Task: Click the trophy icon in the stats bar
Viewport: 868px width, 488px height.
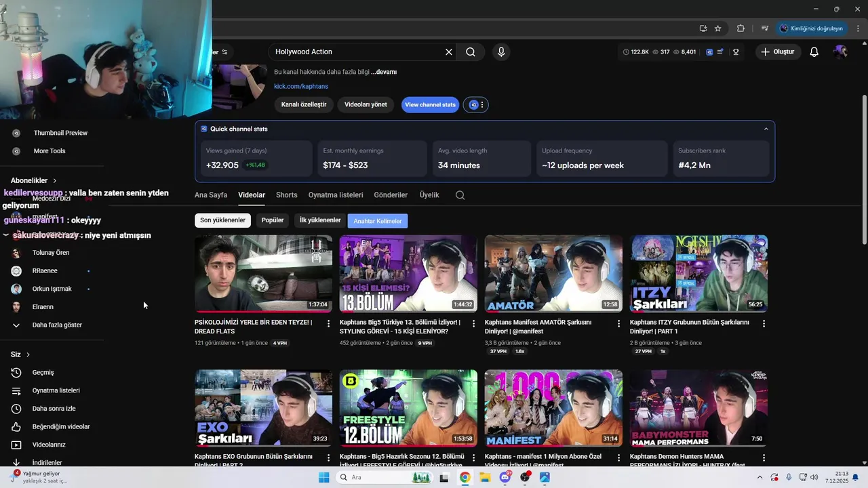Action: click(736, 52)
